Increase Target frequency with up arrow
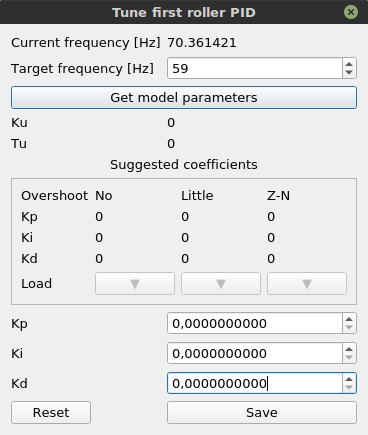 point(349,64)
